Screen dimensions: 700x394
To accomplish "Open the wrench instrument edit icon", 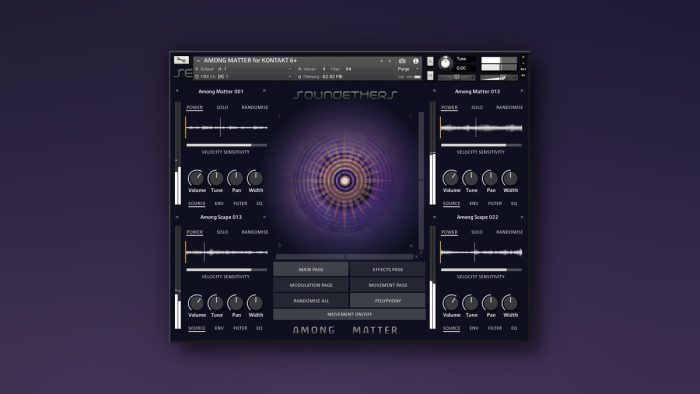I will 181,60.
